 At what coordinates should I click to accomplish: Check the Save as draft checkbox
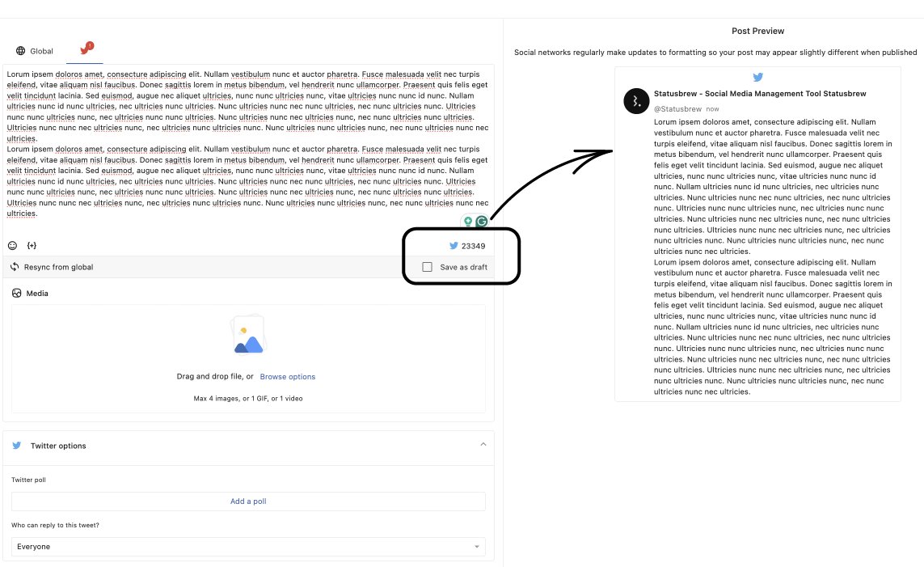(x=427, y=267)
